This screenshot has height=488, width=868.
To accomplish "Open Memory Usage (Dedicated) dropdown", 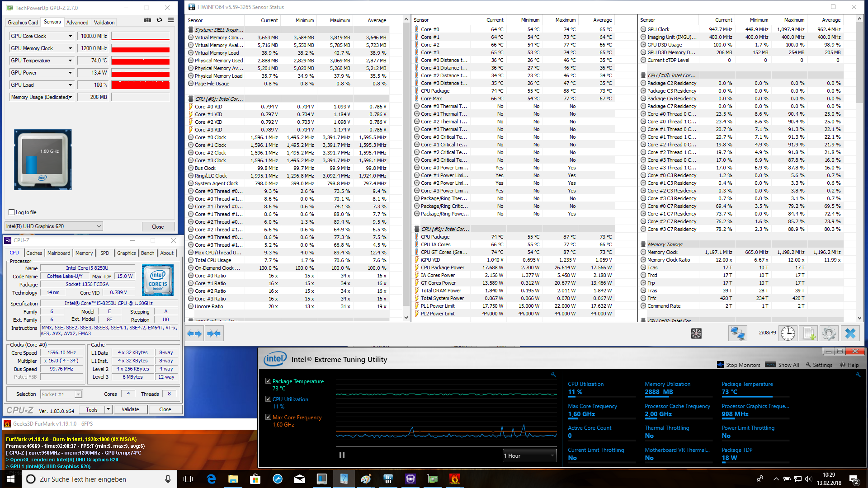I will [x=70, y=97].
